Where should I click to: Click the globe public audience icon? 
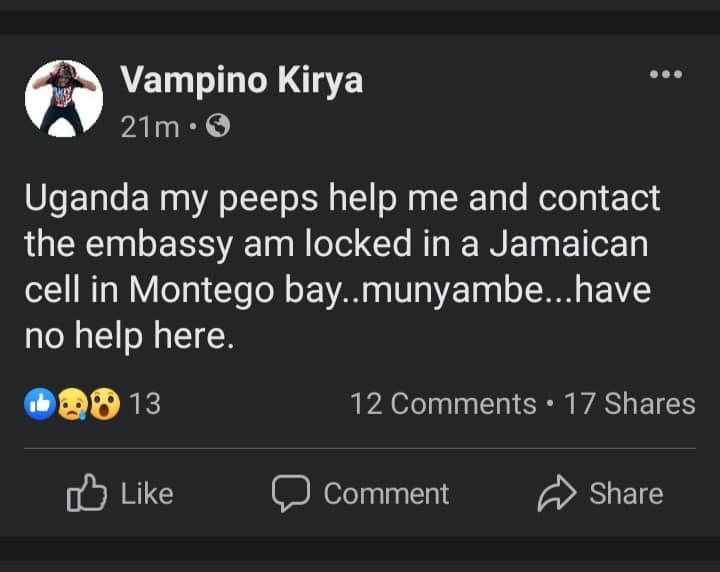(x=217, y=126)
